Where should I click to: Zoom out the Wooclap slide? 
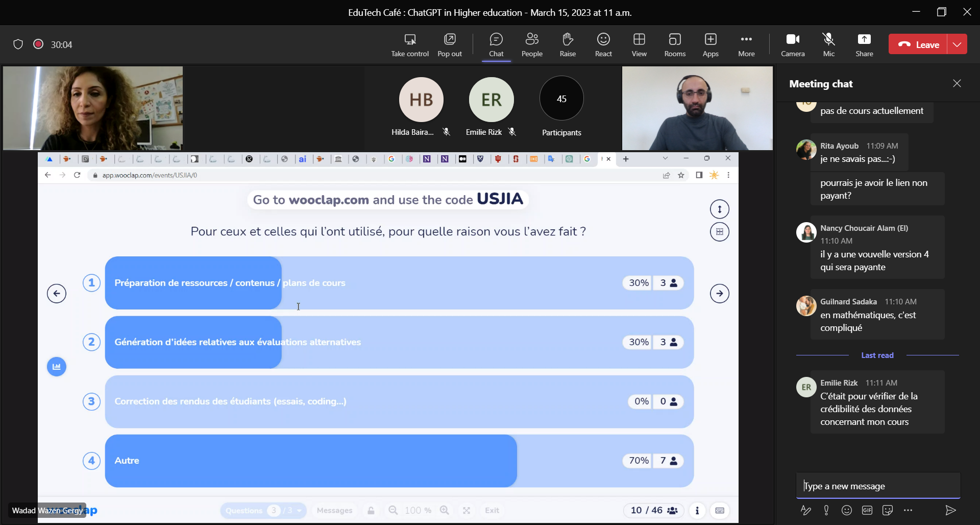coord(393,510)
